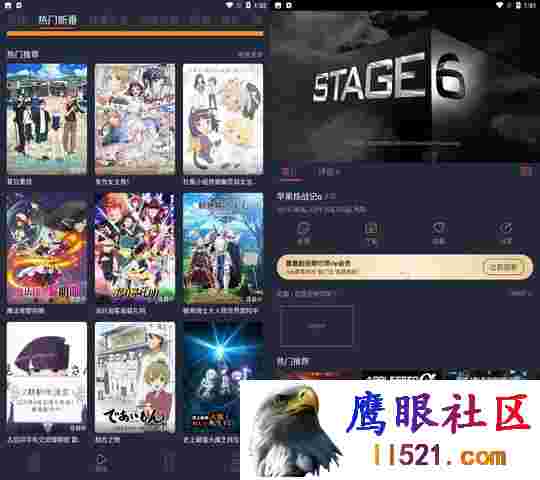Click the eagle logo in the watermark
This screenshot has width=540, height=480.
point(295,430)
